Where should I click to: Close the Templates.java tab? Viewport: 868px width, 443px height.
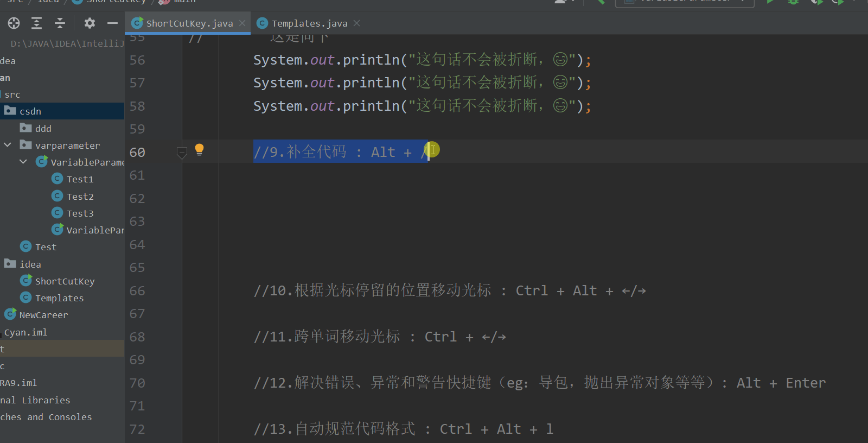356,23
